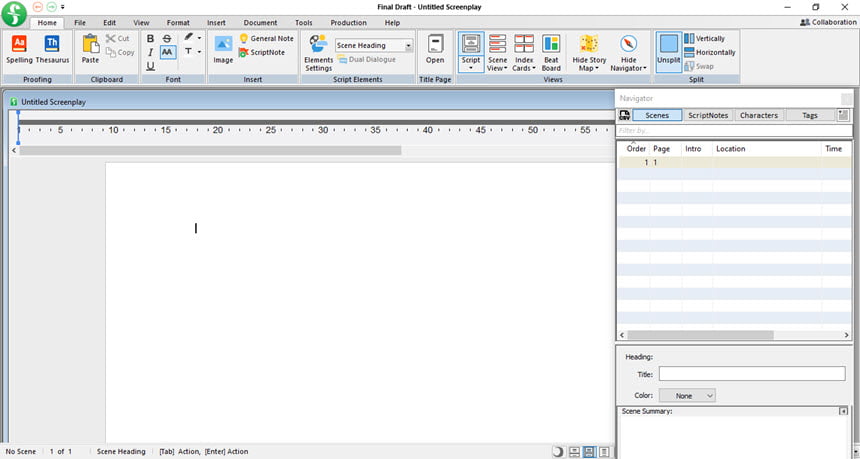Split the view Vertically
The image size is (860, 459).
[704, 38]
